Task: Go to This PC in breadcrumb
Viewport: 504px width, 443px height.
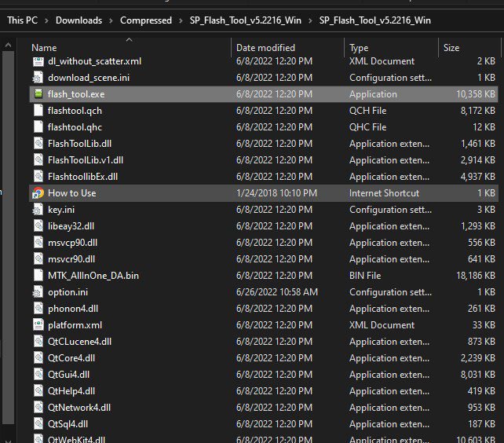Action: tap(23, 20)
